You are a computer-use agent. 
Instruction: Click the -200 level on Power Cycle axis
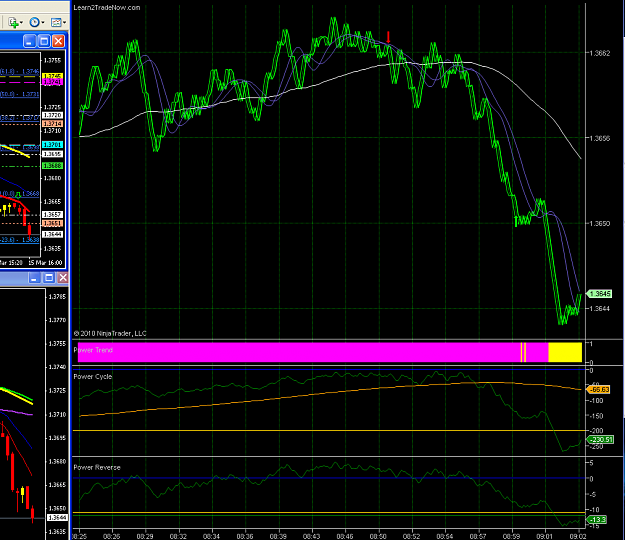(x=596, y=431)
